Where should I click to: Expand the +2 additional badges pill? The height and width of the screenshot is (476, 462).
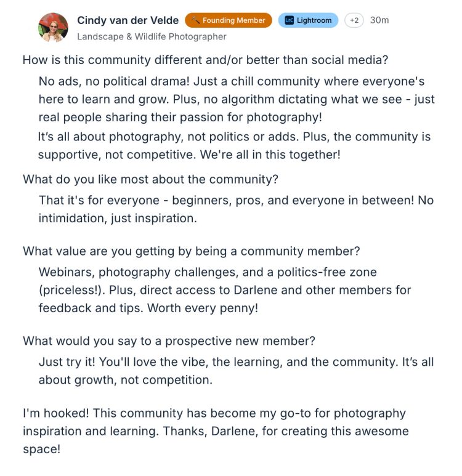(354, 20)
